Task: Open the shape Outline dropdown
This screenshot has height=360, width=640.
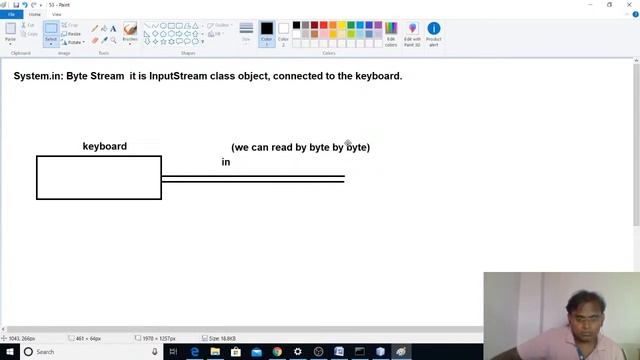Action: point(220,25)
